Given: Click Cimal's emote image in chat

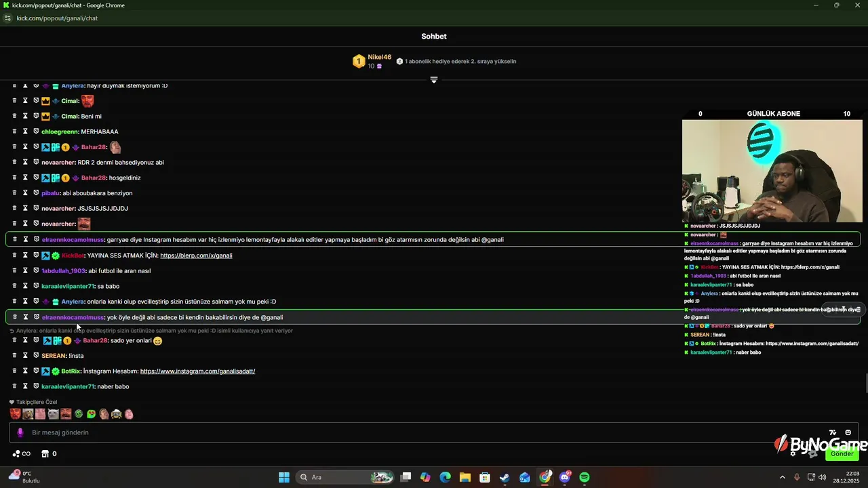Looking at the screenshot, I should [87, 101].
